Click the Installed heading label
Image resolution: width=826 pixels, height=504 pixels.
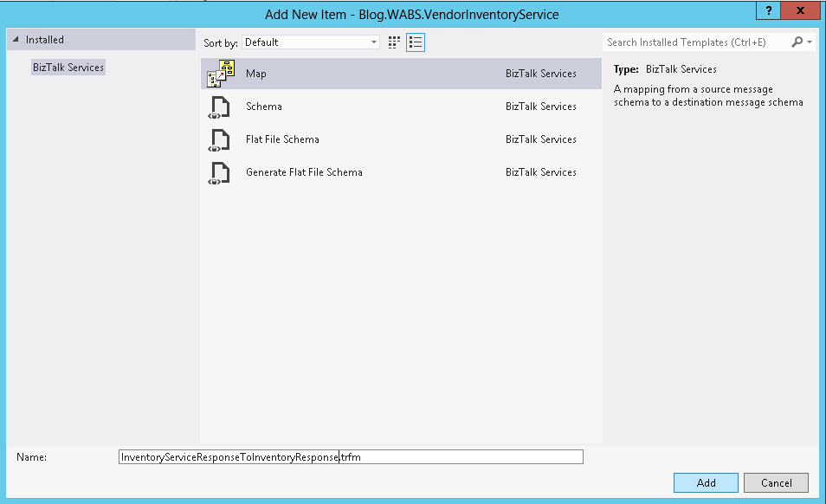pos(45,40)
